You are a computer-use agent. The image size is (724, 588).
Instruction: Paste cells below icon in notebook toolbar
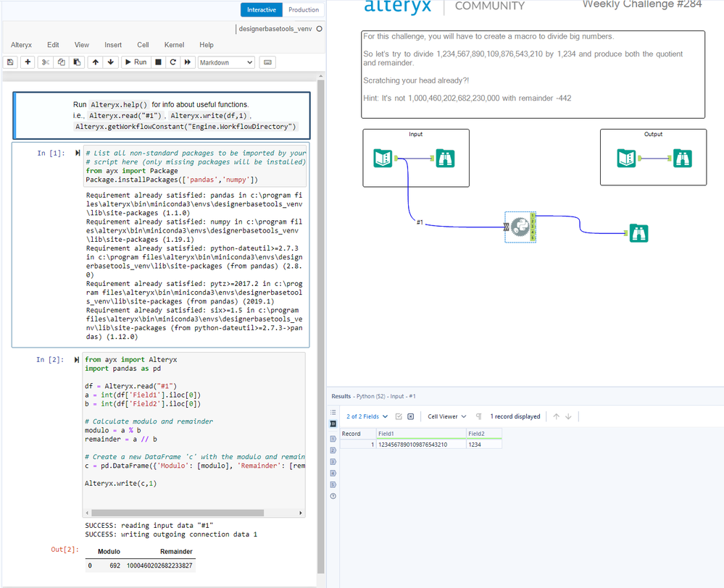pos(77,62)
